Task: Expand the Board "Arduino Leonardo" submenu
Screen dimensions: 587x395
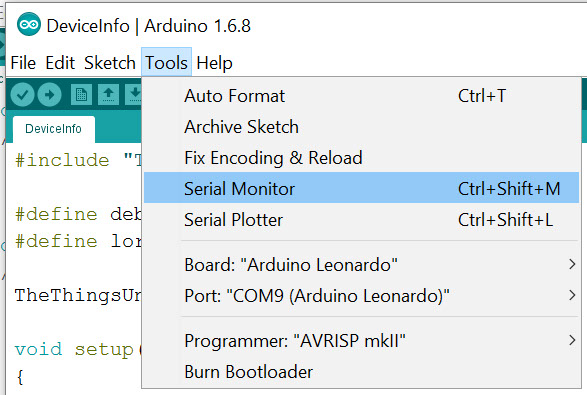Action: click(361, 265)
